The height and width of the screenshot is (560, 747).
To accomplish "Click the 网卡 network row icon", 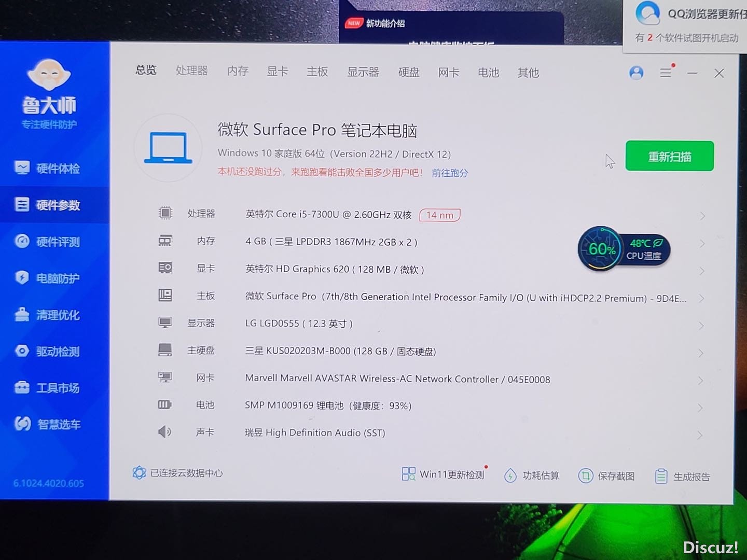I will click(165, 377).
